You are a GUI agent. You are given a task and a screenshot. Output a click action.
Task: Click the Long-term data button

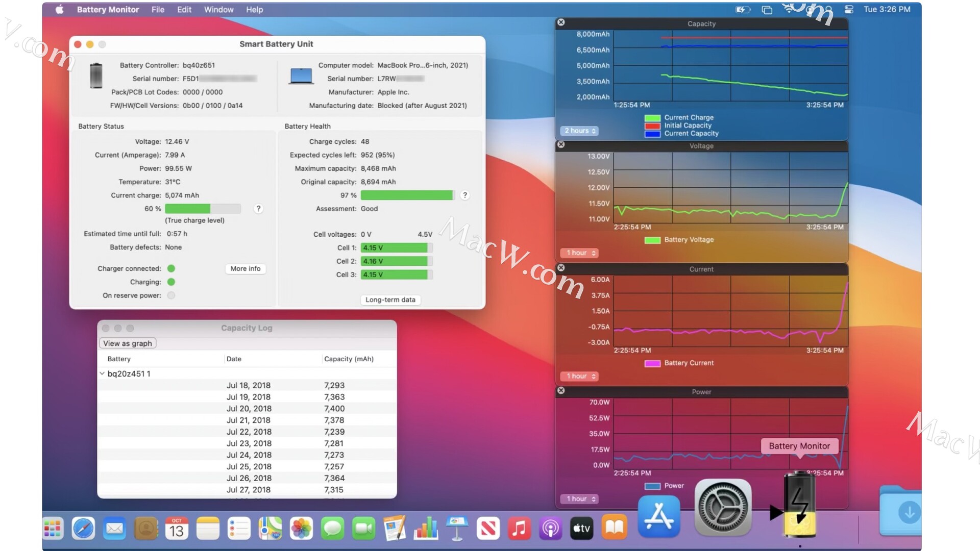(x=390, y=299)
